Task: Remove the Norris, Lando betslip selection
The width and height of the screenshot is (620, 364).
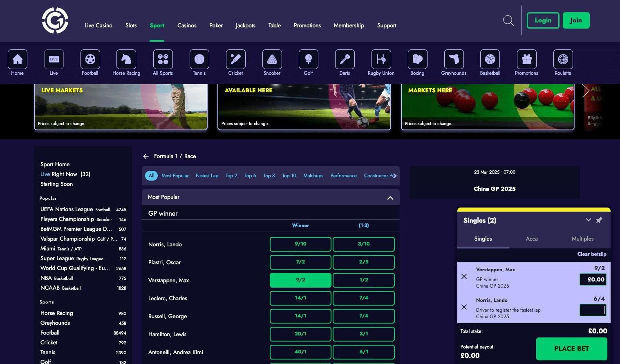Action: [464, 307]
